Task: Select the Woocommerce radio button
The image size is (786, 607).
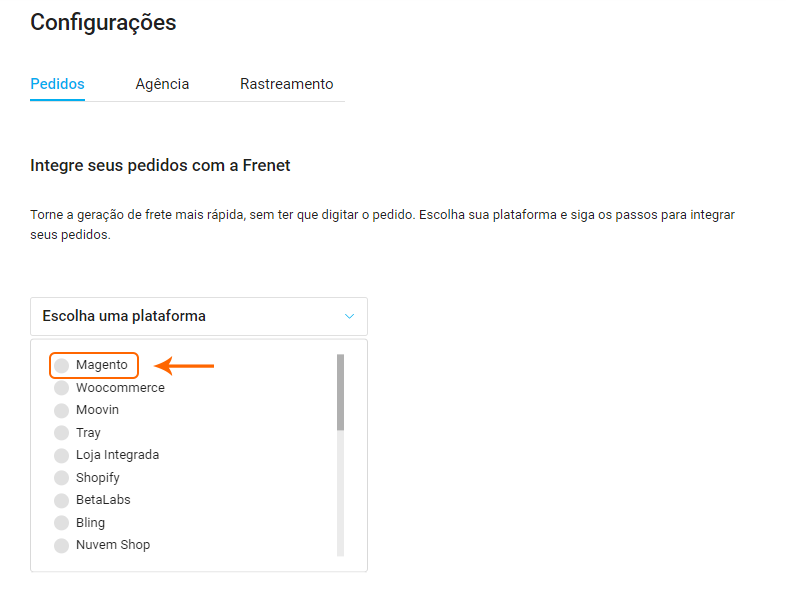Action: tap(62, 388)
